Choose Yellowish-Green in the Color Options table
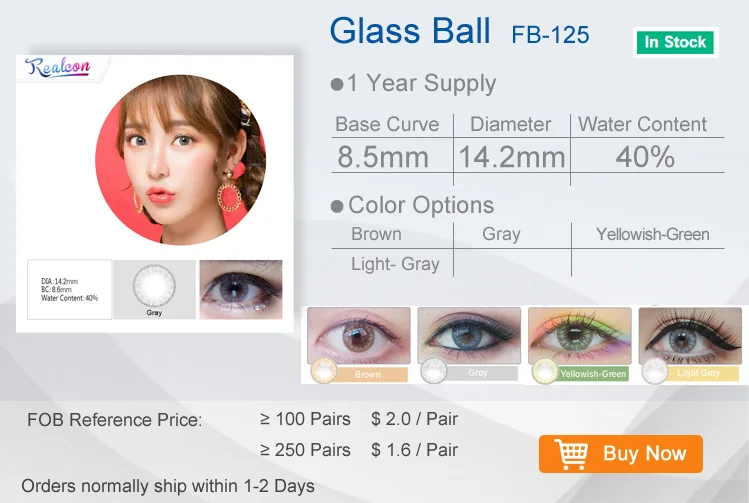 653,234
